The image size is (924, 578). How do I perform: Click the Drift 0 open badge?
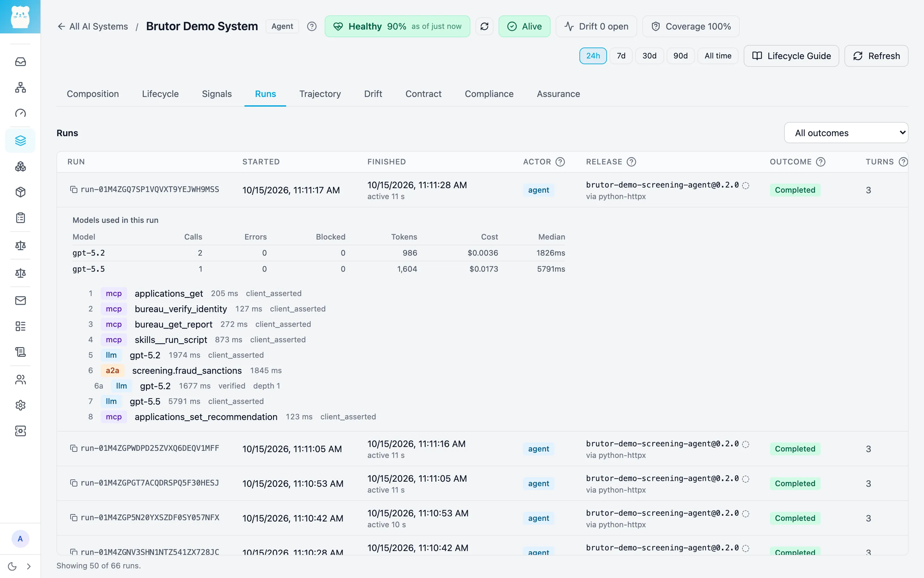click(x=596, y=26)
